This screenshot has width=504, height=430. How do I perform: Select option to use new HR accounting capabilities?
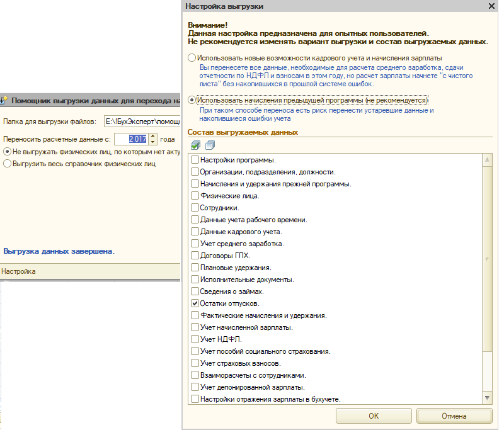(192, 58)
